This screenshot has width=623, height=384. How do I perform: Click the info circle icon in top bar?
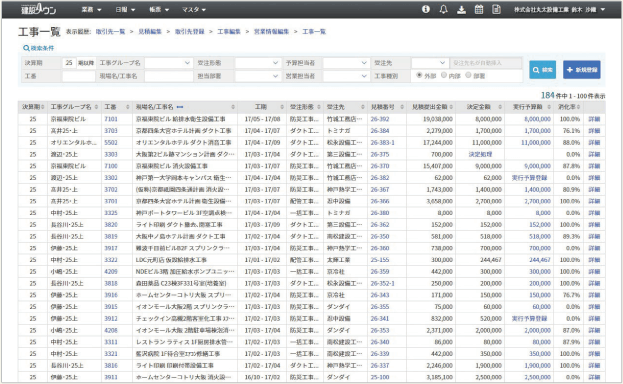[426, 9]
